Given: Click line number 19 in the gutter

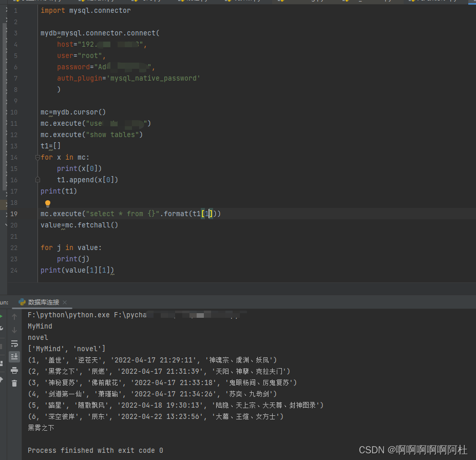Looking at the screenshot, I should point(14,214).
